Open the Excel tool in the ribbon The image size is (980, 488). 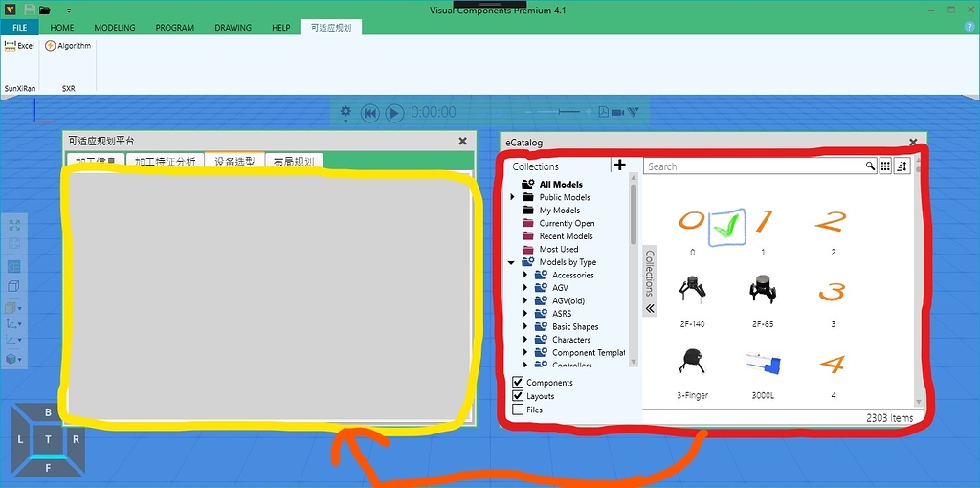click(x=19, y=46)
